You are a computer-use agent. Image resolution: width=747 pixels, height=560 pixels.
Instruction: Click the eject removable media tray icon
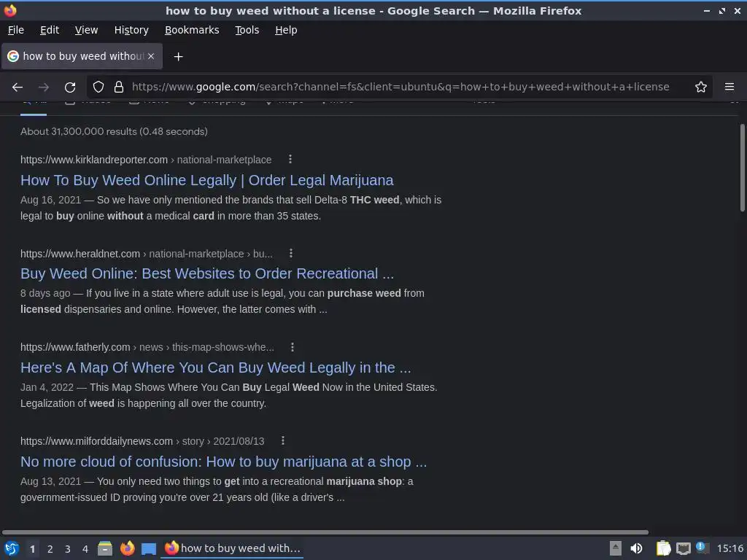(616, 548)
